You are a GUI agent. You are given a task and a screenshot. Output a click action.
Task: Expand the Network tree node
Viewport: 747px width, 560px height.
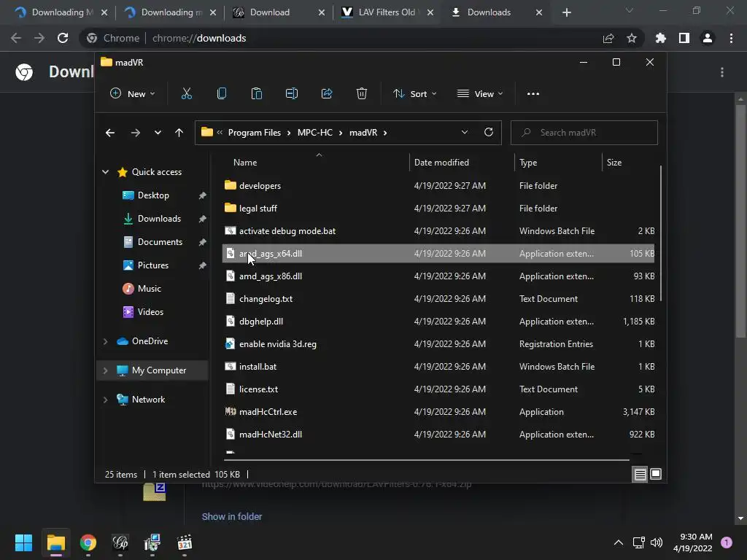(x=105, y=400)
